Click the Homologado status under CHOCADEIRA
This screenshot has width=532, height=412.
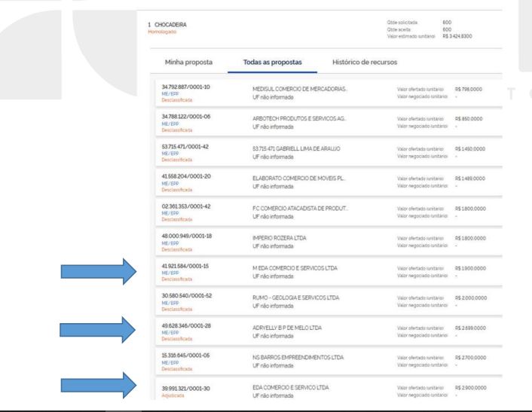(x=161, y=32)
